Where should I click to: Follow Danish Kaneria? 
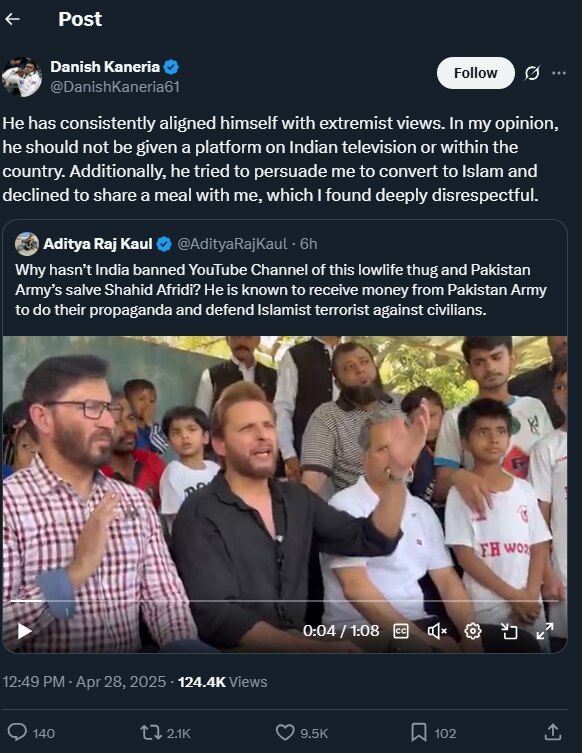[475, 73]
